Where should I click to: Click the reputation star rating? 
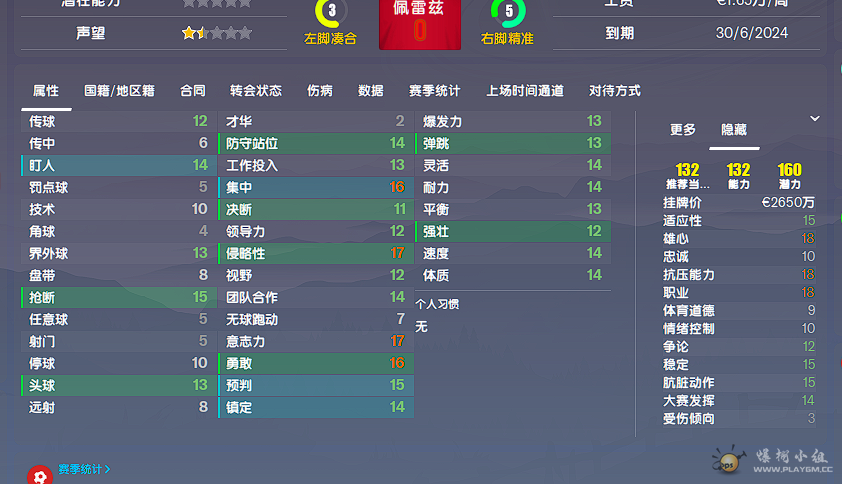click(216, 33)
